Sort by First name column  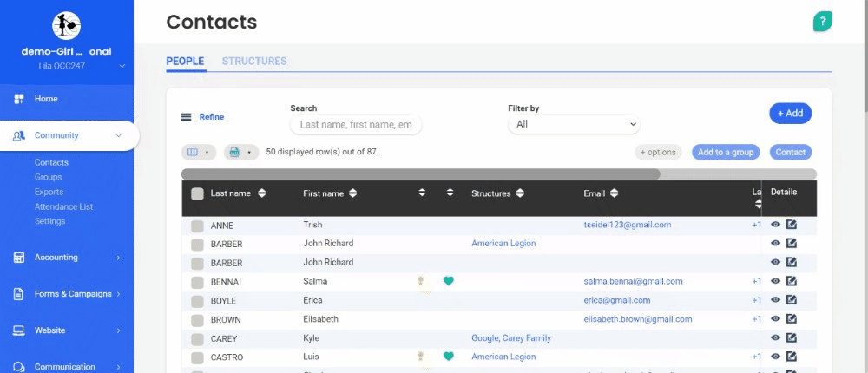click(352, 193)
